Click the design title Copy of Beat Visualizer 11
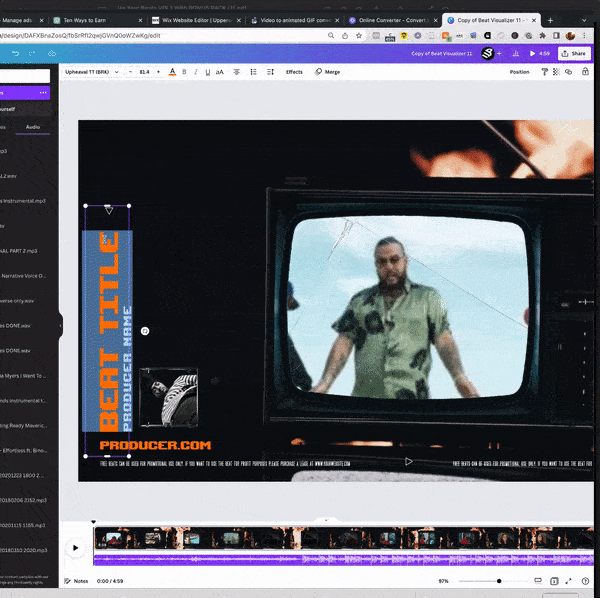The height and width of the screenshot is (598, 600). point(442,54)
